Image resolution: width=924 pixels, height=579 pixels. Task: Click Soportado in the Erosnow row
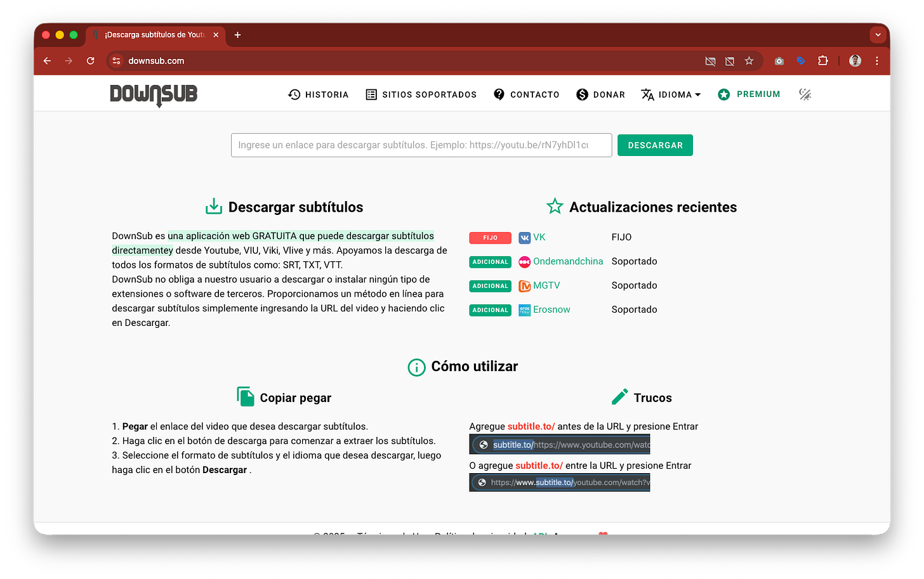634,309
